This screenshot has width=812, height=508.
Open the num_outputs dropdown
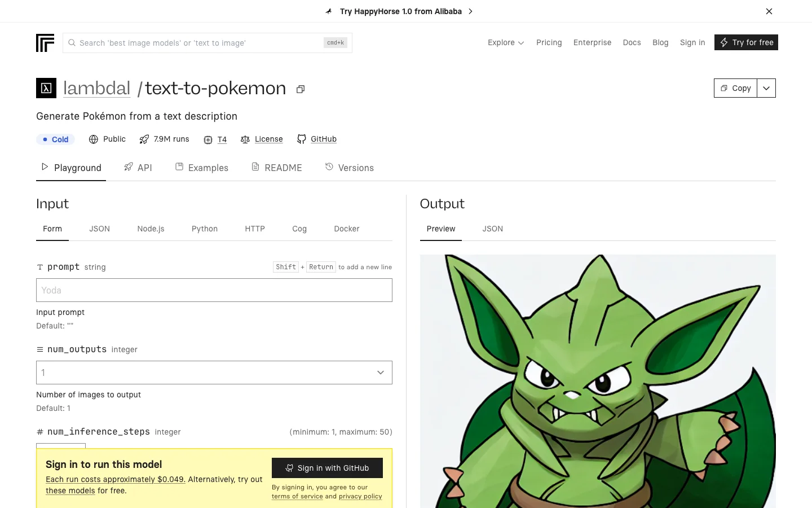[214, 373]
